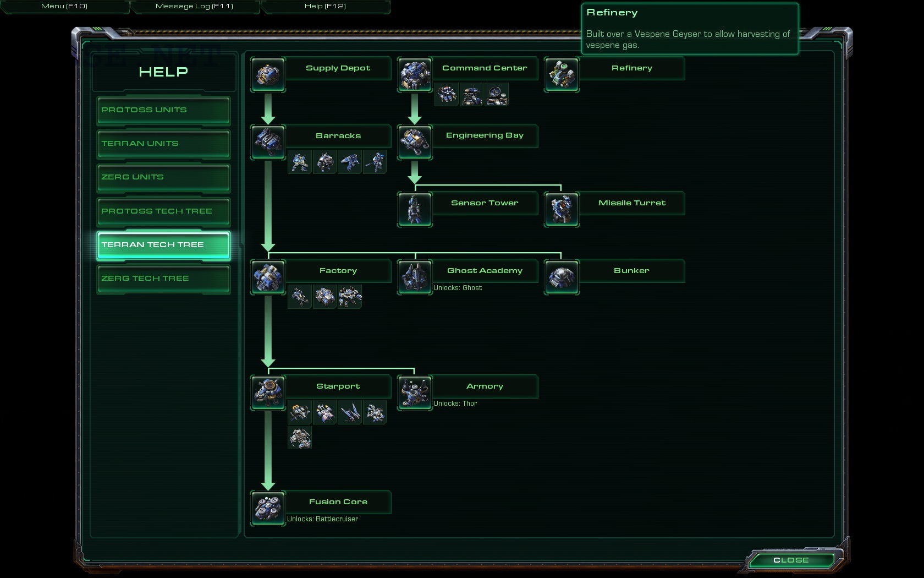Select the Barracks building icon
924x578 pixels.
[268, 142]
